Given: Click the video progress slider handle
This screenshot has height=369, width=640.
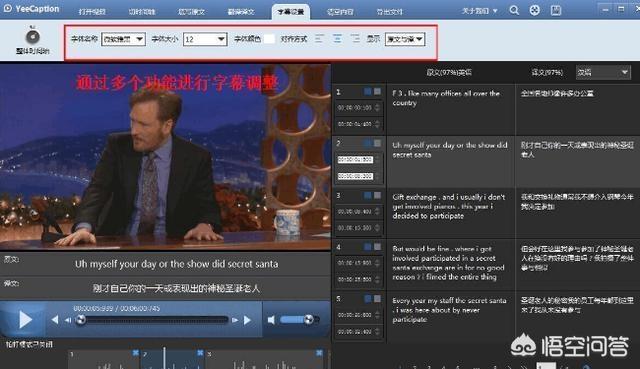Looking at the screenshot, I should (x=81, y=320).
